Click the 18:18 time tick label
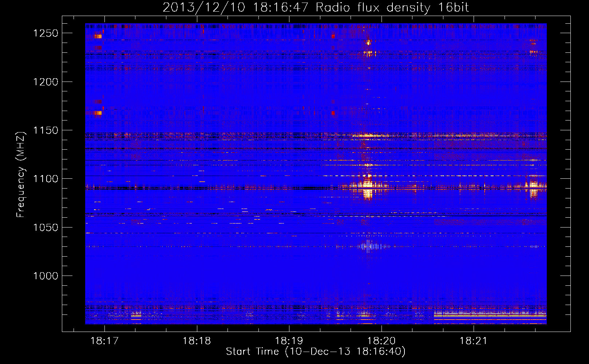The height and width of the screenshot is (364, 589). [x=197, y=341]
